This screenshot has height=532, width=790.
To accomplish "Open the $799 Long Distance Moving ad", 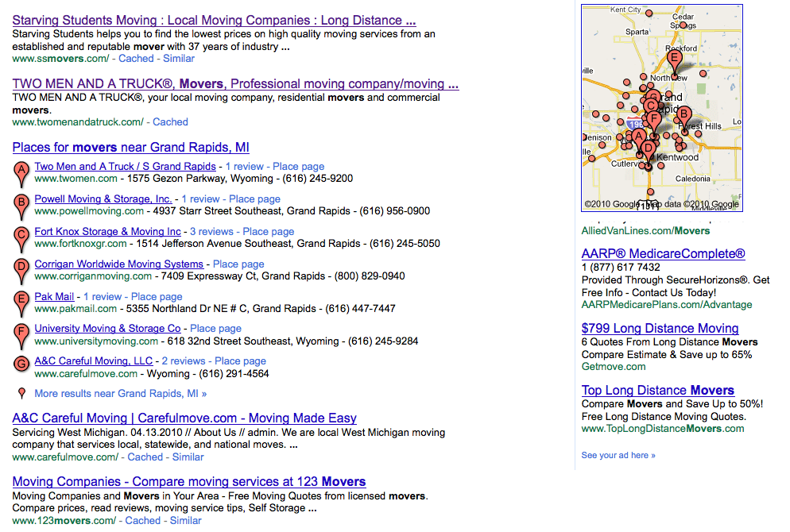I will (660, 329).
